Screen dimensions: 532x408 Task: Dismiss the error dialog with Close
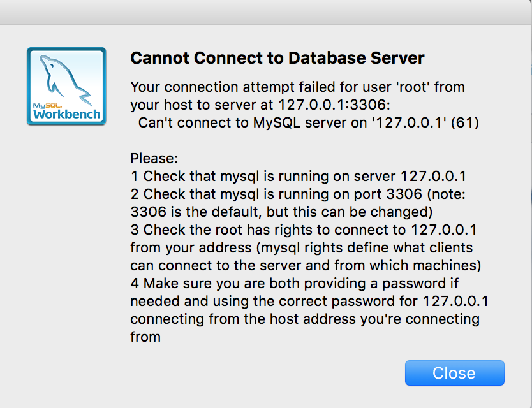click(454, 373)
